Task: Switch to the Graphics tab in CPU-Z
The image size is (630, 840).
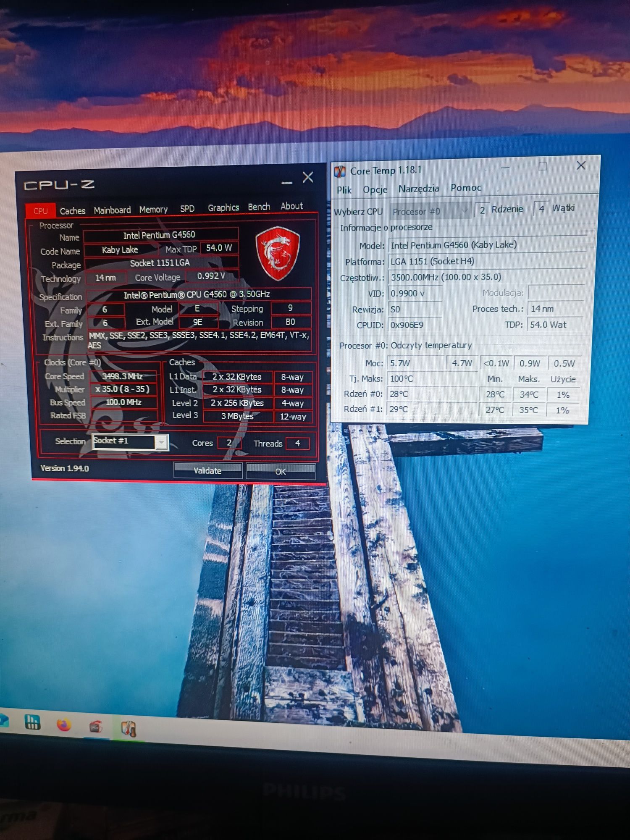Action: click(223, 207)
